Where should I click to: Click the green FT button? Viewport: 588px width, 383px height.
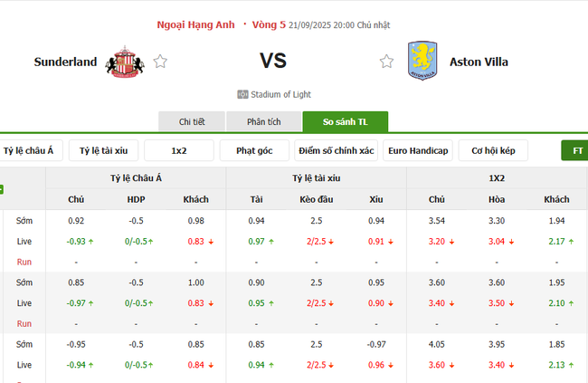[576, 150]
